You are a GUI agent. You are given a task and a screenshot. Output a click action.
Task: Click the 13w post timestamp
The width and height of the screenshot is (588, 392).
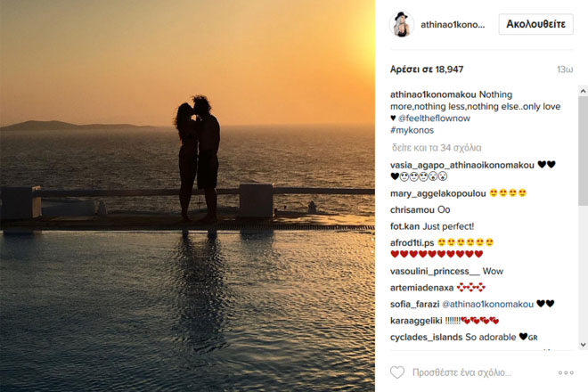(x=565, y=69)
